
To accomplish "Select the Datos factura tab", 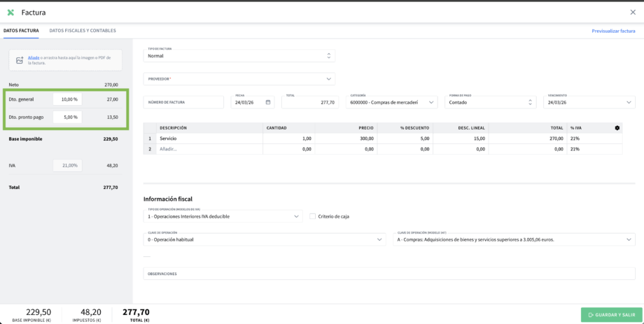I will click(x=21, y=31).
